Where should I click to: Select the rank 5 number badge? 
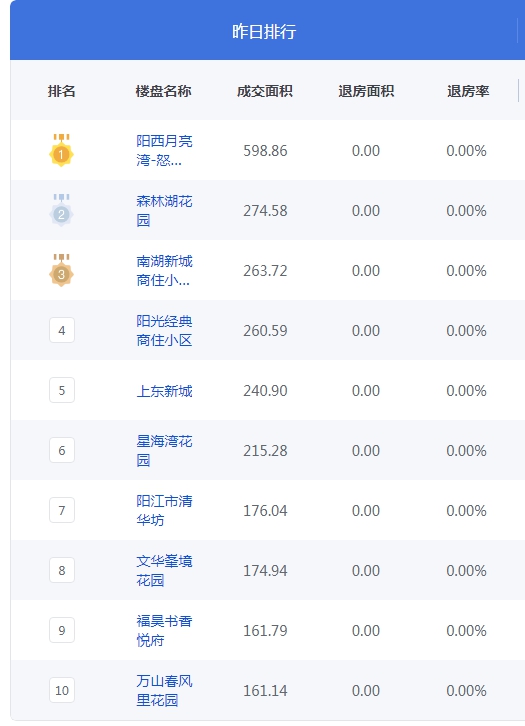[x=62, y=390]
